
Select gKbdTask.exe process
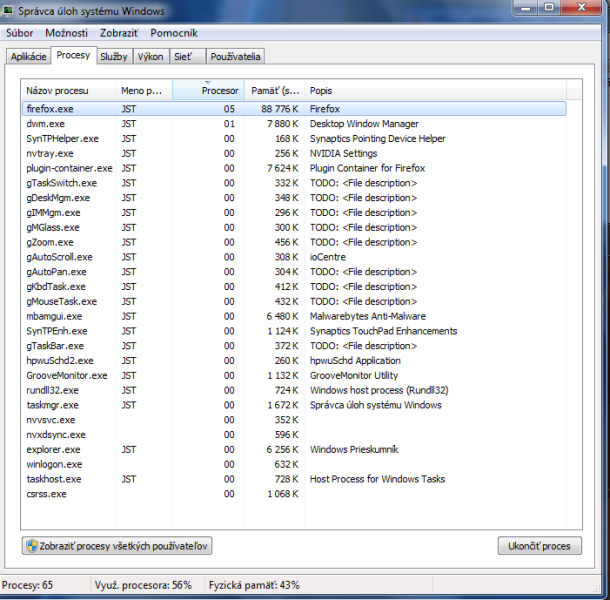pyautogui.click(x=294, y=286)
